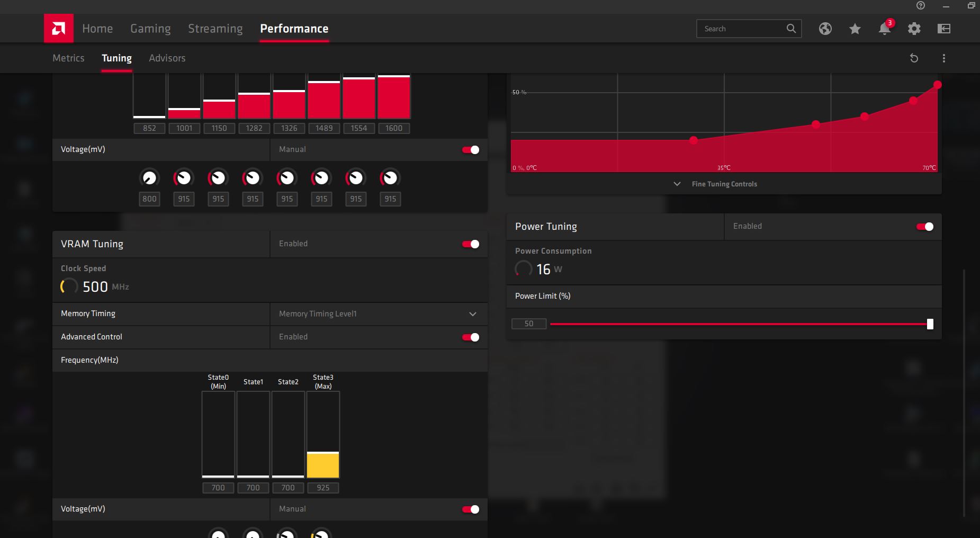Click the fan curve point near 35°C
980x538 pixels.
694,140
